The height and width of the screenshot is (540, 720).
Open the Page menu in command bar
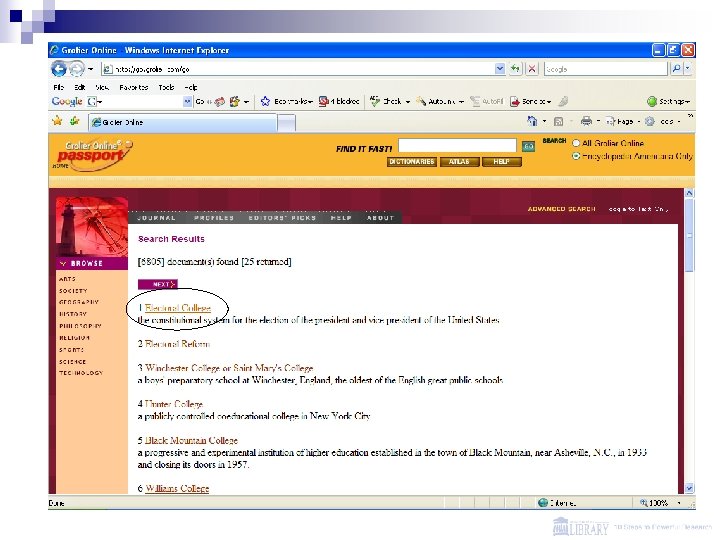623,122
